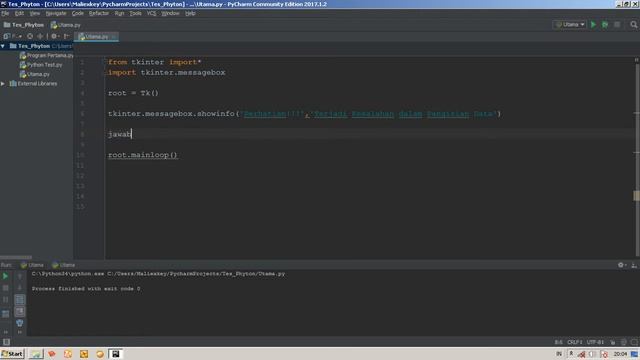Clear console output with trash icon

point(20,323)
